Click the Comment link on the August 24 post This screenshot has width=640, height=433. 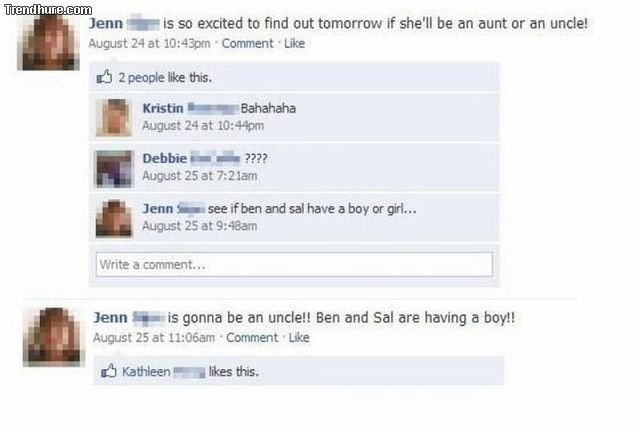[247, 43]
